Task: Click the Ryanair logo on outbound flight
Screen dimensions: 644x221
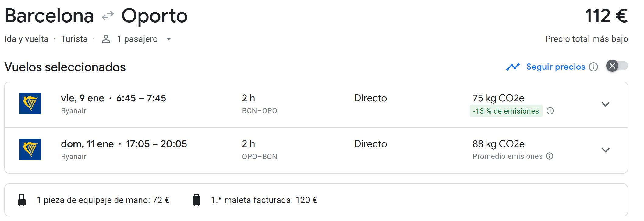Action: coord(30,103)
